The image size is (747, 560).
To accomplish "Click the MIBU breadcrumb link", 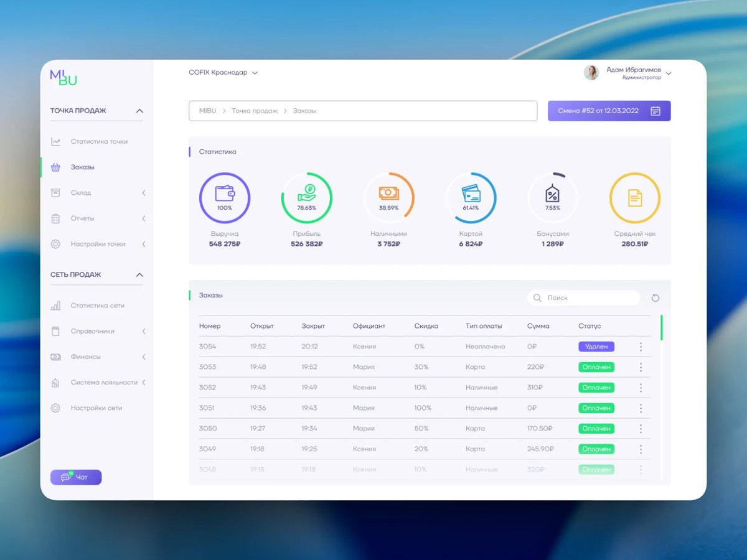I will pyautogui.click(x=207, y=111).
